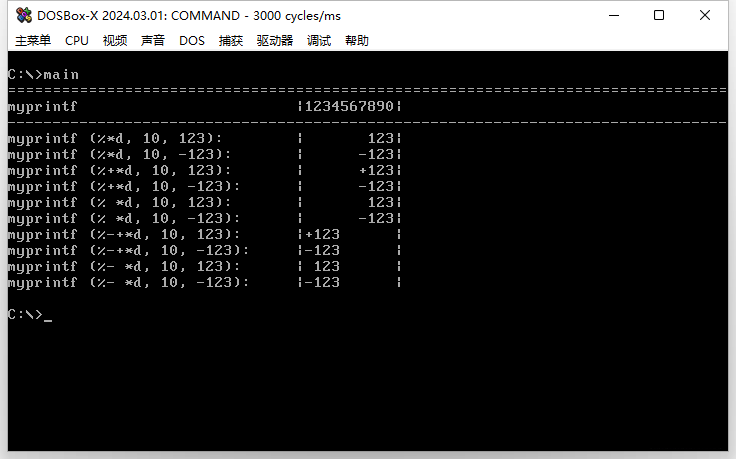Viewport: 736px width, 459px height.
Task: Click the blinking cursor at final C:\> prompt
Action: [x=48, y=320]
